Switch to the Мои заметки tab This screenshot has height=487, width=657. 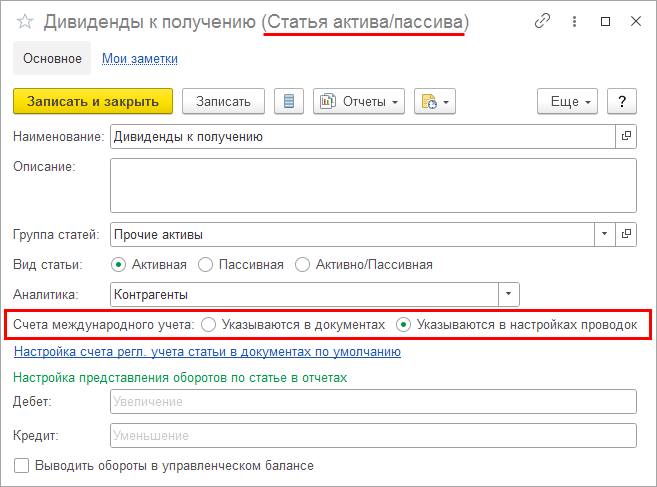(x=140, y=59)
